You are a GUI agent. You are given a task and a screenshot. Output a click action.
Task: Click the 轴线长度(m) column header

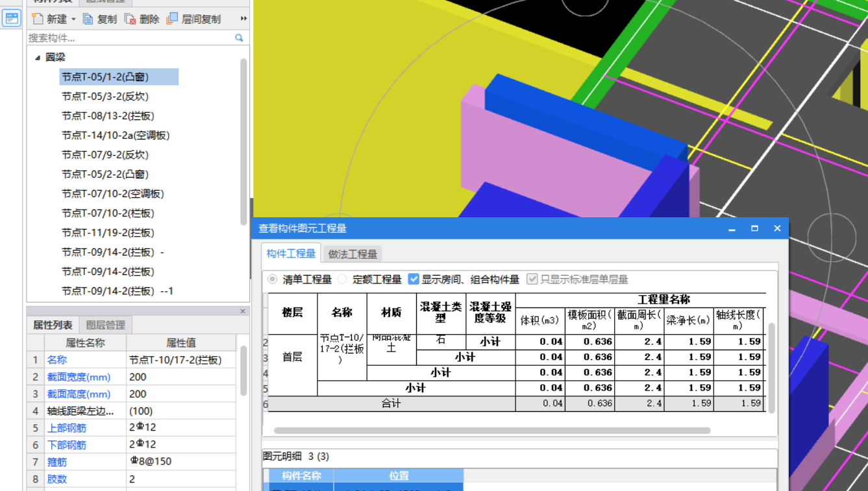[738, 320]
